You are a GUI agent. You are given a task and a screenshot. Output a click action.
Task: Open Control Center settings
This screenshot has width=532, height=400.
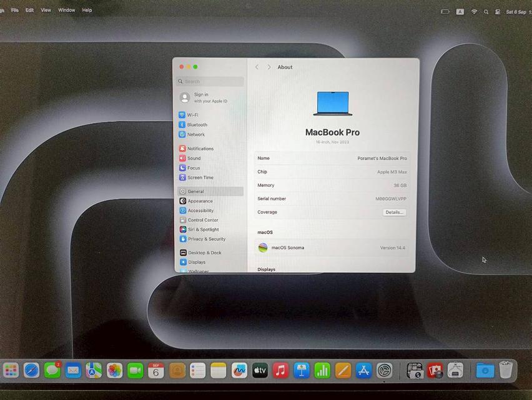coord(199,220)
